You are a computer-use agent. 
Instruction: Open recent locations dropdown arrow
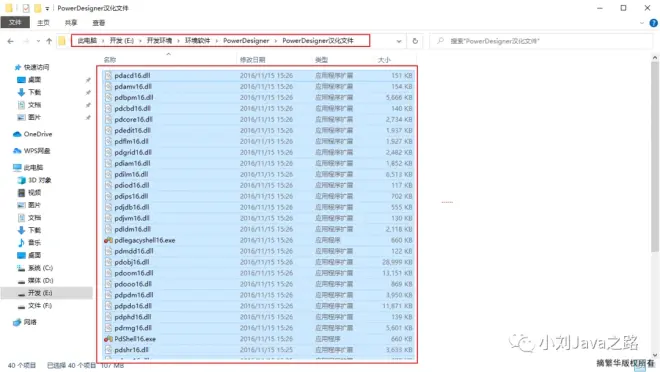click(38, 41)
